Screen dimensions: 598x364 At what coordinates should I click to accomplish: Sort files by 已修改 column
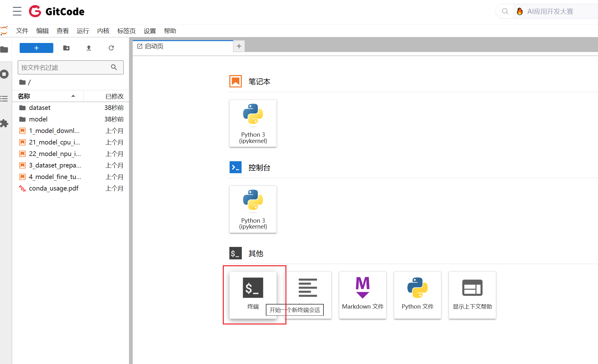(x=106, y=96)
